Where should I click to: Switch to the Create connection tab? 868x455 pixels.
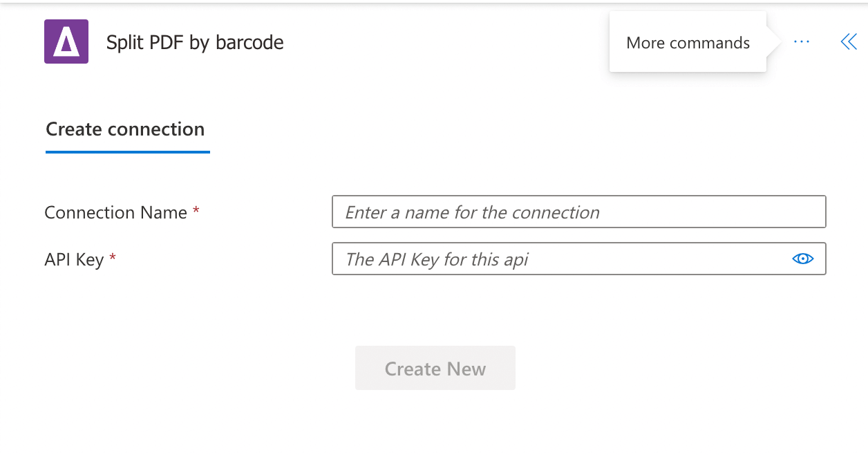pyautogui.click(x=125, y=129)
